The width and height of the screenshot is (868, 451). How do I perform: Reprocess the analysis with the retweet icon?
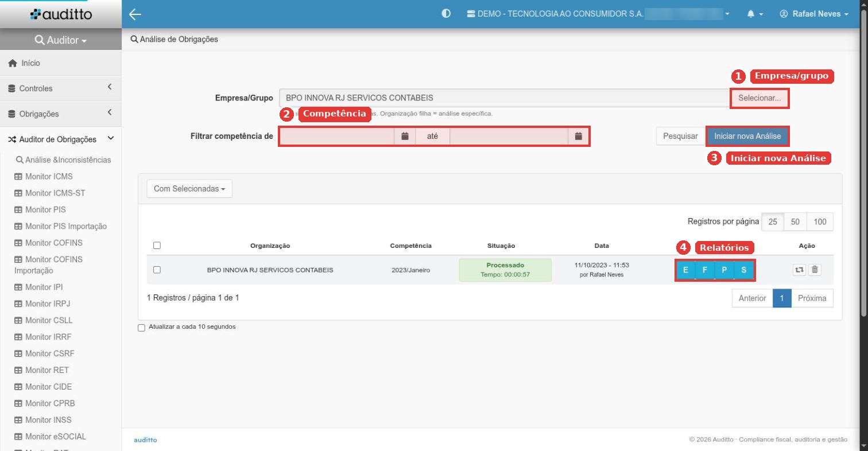click(x=799, y=270)
